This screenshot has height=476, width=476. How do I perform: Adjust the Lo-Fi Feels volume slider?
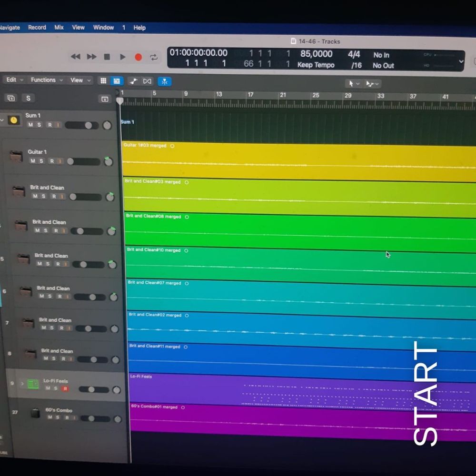pos(94,389)
